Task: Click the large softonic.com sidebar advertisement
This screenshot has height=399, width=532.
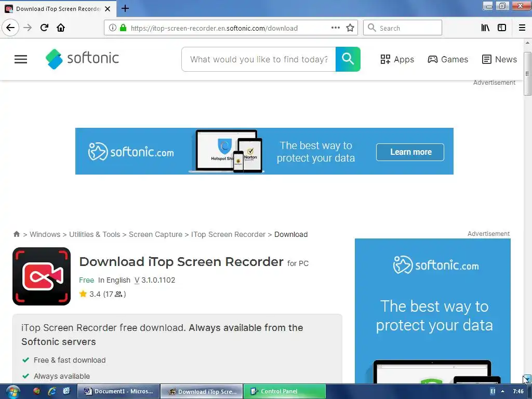Action: pyautogui.click(x=433, y=311)
